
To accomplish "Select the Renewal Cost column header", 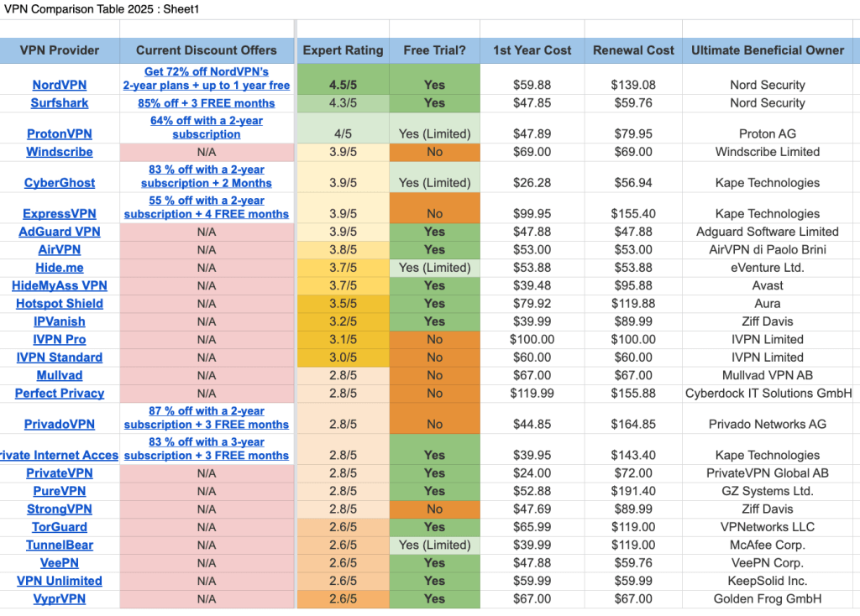I will pyautogui.click(x=633, y=50).
